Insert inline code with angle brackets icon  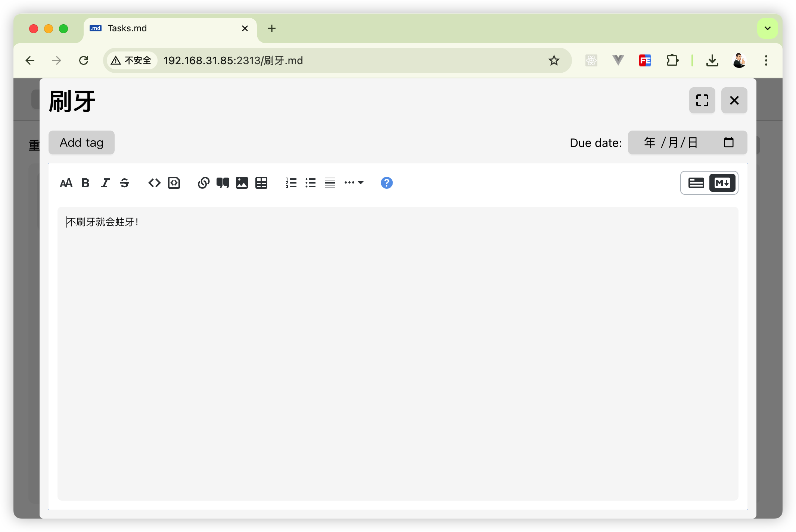point(154,183)
